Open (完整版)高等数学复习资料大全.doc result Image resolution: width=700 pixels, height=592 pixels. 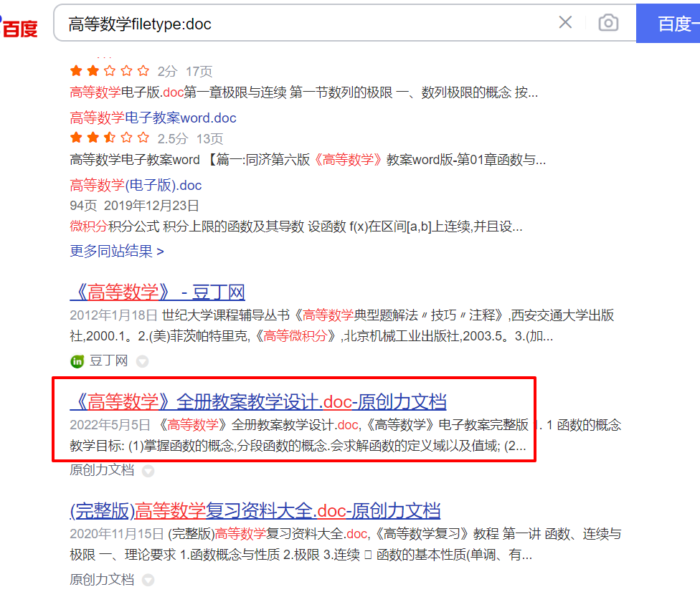click(255, 511)
